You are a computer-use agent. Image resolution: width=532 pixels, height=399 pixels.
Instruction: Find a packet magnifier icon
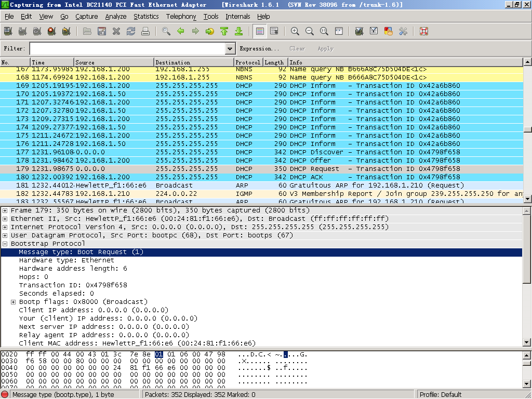tap(166, 31)
